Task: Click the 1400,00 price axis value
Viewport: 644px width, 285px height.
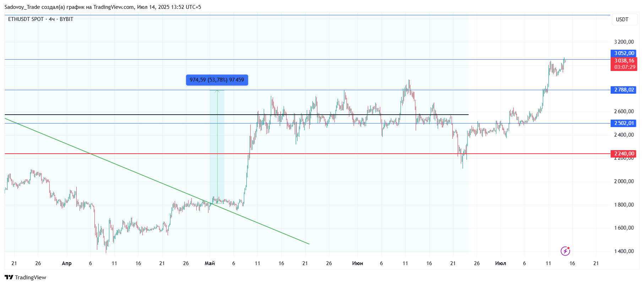Action: pos(624,251)
